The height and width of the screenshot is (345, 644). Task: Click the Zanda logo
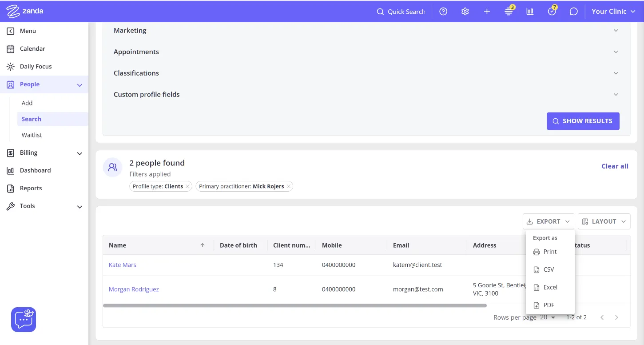pos(25,11)
